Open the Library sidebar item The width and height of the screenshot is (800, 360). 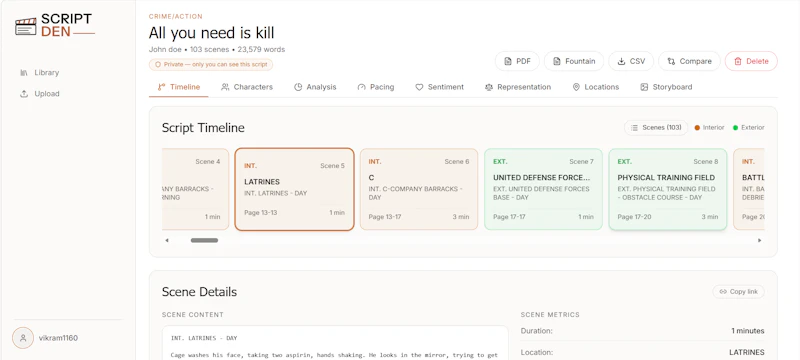click(39, 72)
